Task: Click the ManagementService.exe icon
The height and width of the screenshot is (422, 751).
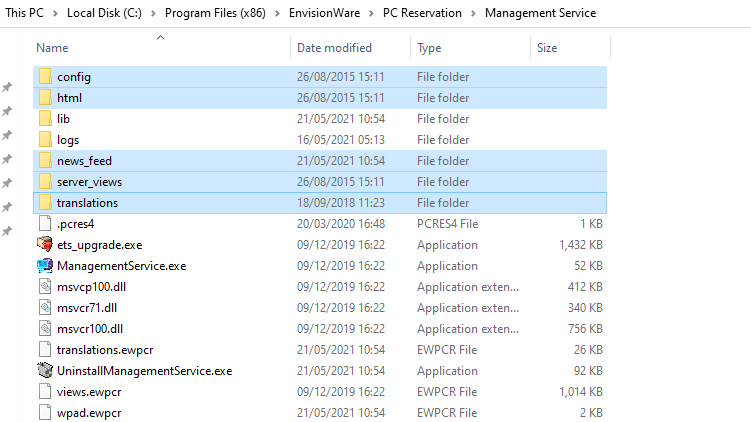Action: click(x=45, y=265)
